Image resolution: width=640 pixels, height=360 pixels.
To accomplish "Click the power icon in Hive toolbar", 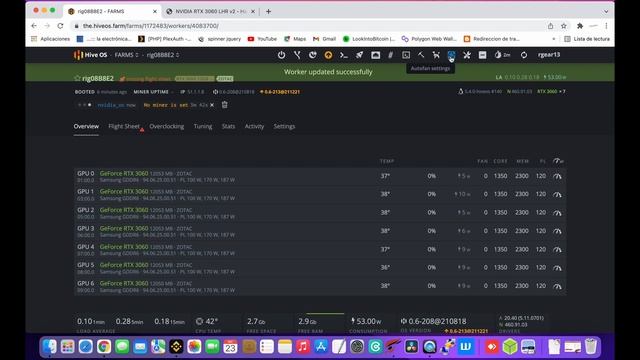I will point(281,55).
